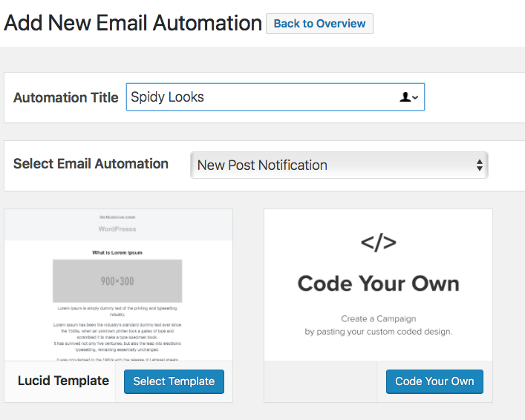Viewport: 525px width, 420px height.
Task: Open the Select Email Automation dropdown
Action: (x=339, y=165)
